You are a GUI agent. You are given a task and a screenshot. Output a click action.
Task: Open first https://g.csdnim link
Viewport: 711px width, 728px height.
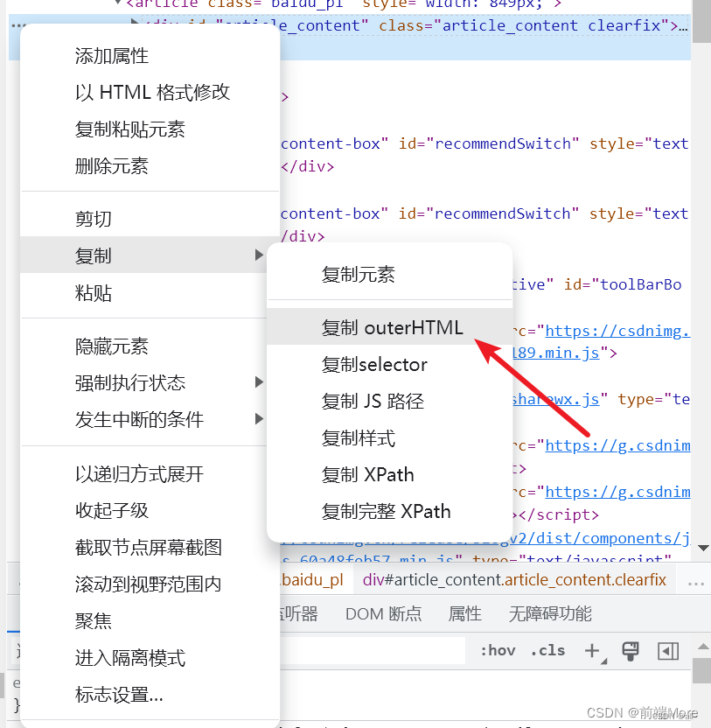tap(617, 445)
